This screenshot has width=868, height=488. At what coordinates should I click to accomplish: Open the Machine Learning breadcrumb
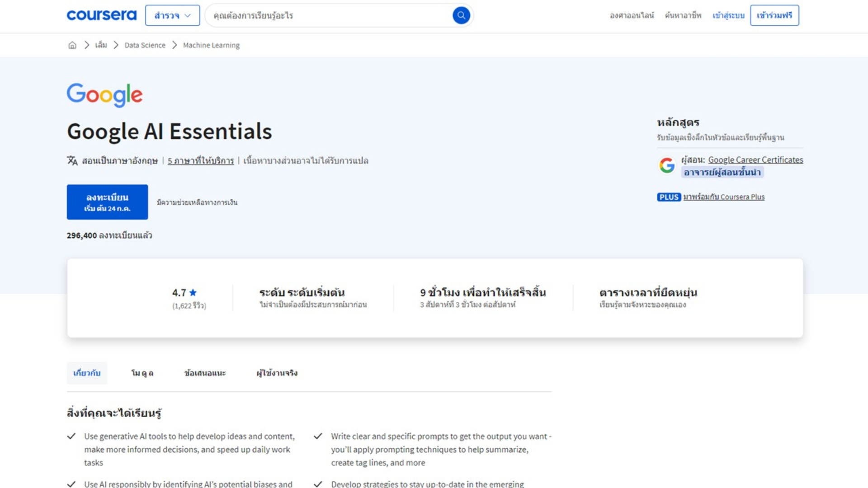pos(211,45)
